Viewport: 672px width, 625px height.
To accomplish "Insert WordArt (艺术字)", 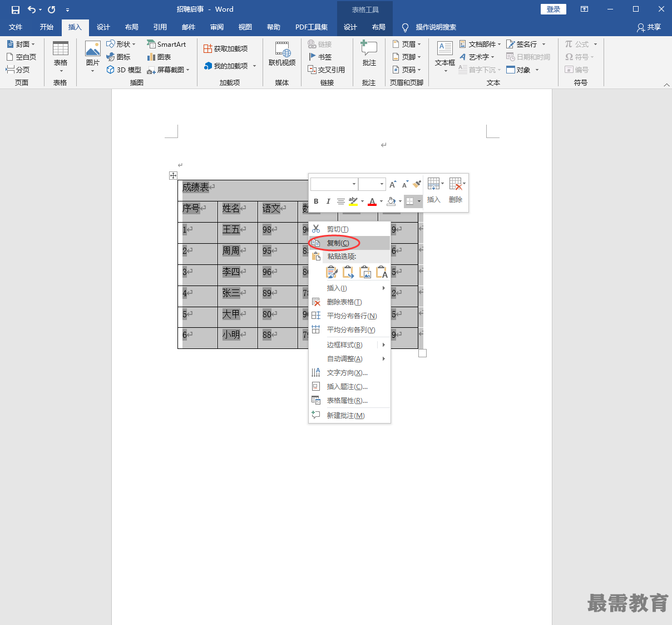I will pos(477,57).
